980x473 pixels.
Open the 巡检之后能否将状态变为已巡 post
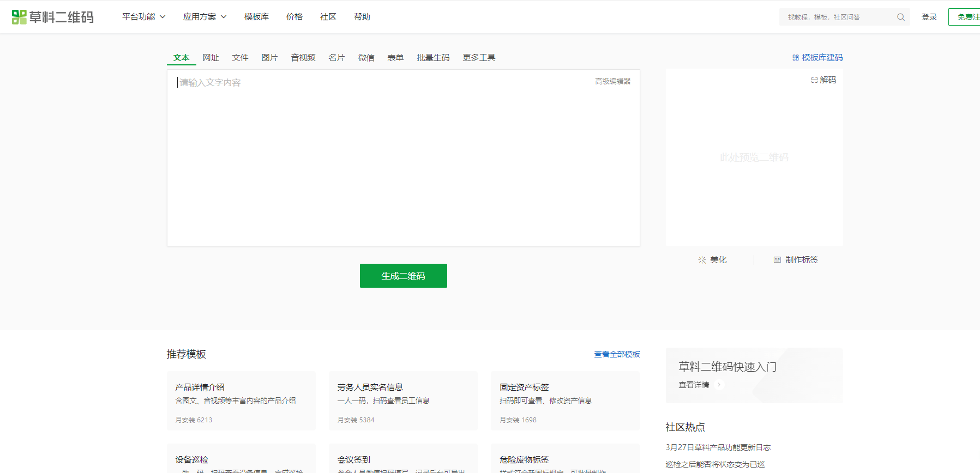[715, 464]
